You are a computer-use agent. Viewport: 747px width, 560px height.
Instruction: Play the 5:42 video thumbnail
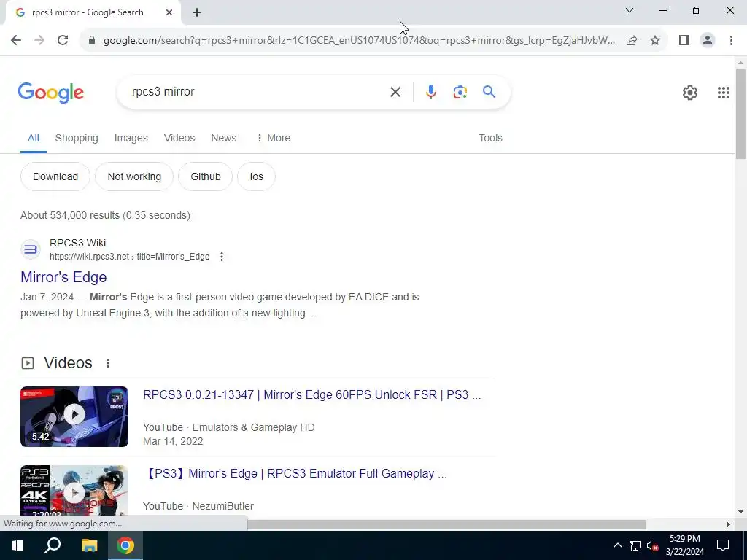coord(74,416)
